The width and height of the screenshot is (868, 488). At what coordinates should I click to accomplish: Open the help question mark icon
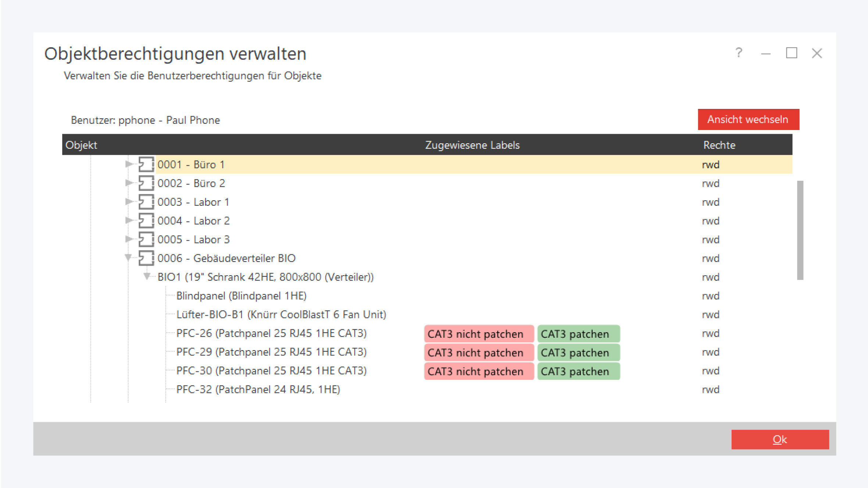tap(739, 53)
